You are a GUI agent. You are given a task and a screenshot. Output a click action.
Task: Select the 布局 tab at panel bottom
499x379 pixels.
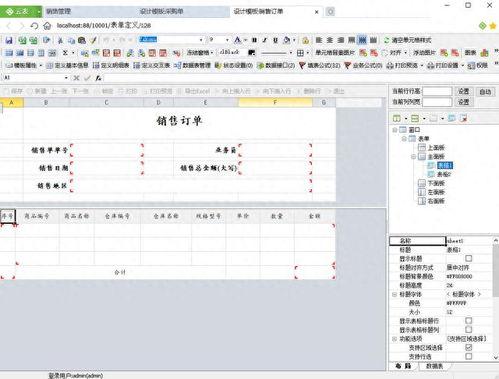(x=403, y=366)
